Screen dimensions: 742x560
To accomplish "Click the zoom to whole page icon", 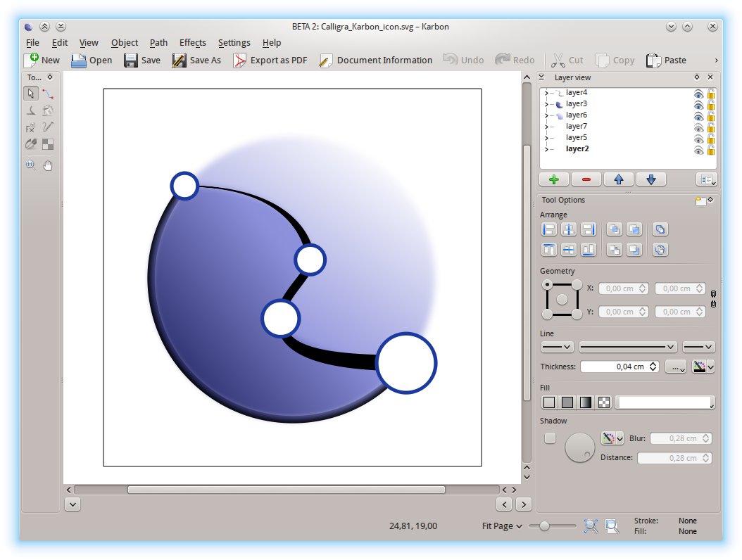I will 612,526.
